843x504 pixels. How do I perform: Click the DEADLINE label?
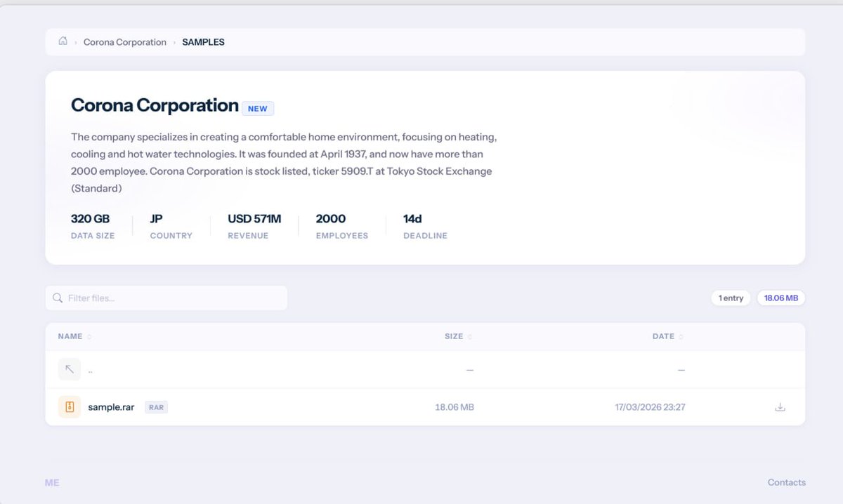tap(425, 236)
